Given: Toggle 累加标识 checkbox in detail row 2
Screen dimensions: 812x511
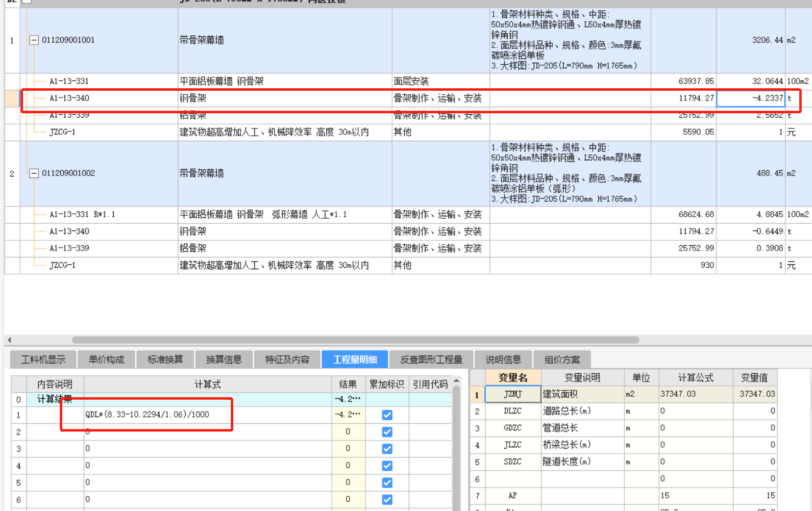Looking at the screenshot, I should click(387, 432).
